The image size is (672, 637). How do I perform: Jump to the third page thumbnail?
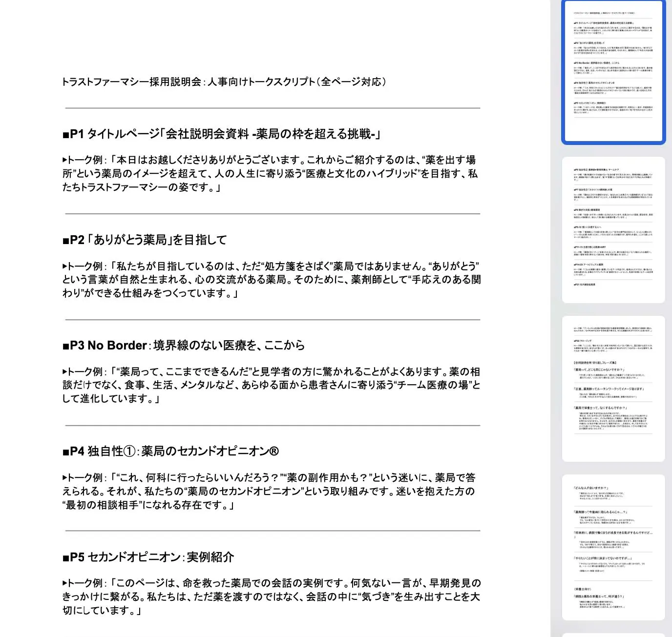tap(613, 389)
